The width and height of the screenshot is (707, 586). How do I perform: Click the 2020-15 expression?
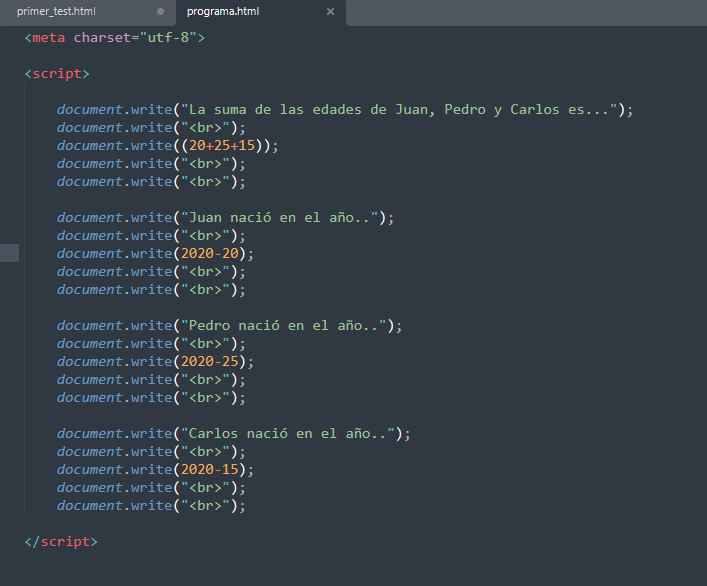coord(210,470)
